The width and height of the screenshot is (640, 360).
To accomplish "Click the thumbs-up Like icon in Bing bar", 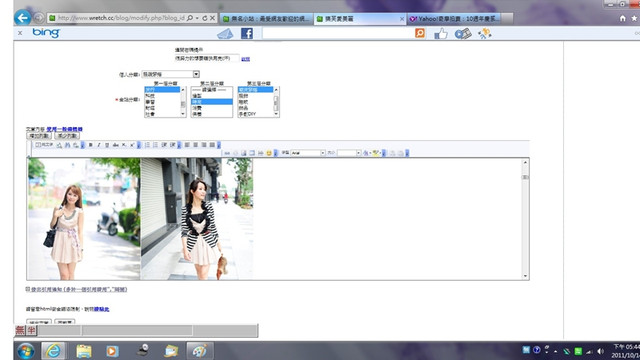I will (x=440, y=33).
